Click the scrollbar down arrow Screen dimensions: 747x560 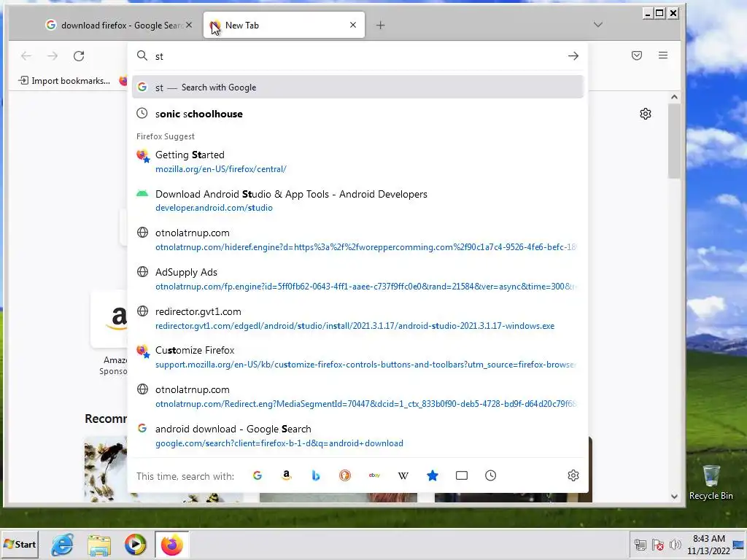click(674, 496)
